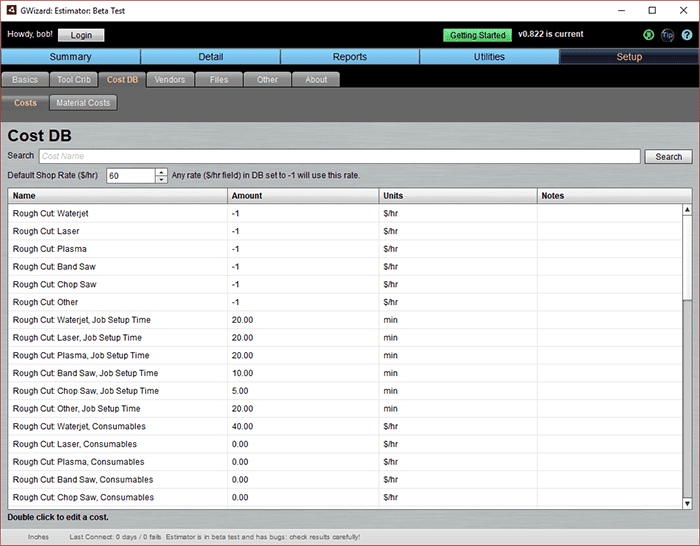Switch to the Summary tab
This screenshot has height=546, width=700.
[71, 57]
